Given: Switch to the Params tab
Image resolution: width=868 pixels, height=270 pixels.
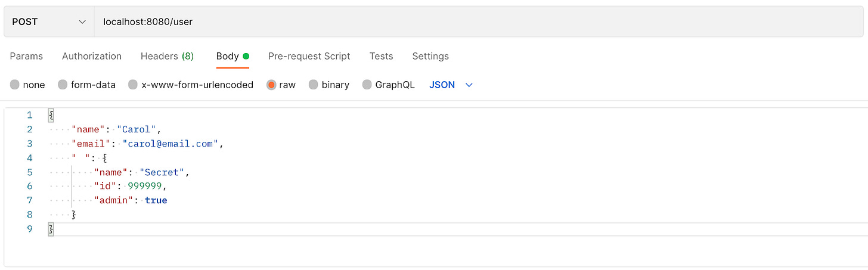Looking at the screenshot, I should click(26, 56).
